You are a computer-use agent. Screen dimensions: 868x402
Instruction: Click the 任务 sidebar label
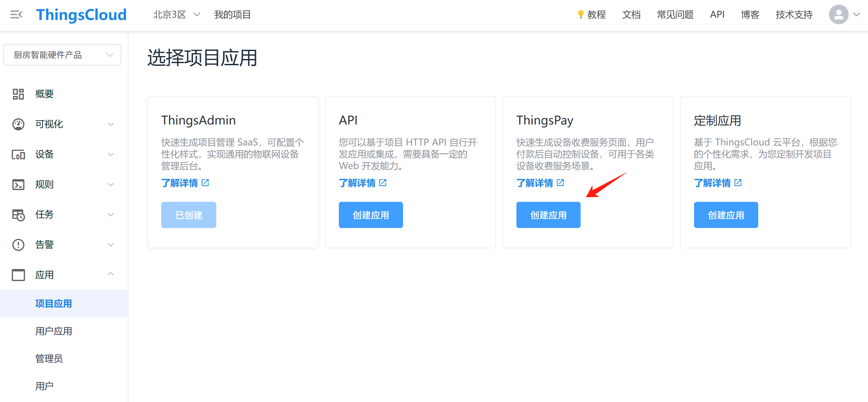[x=45, y=215]
